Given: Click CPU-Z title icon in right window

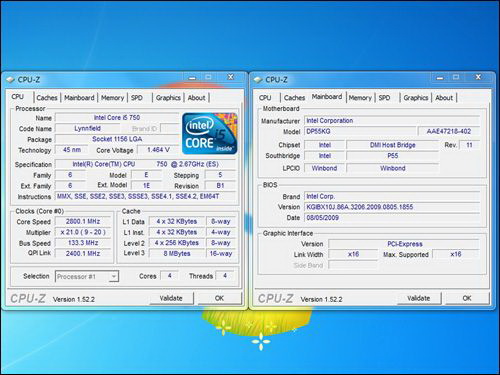Looking at the screenshot, I should pos(258,80).
